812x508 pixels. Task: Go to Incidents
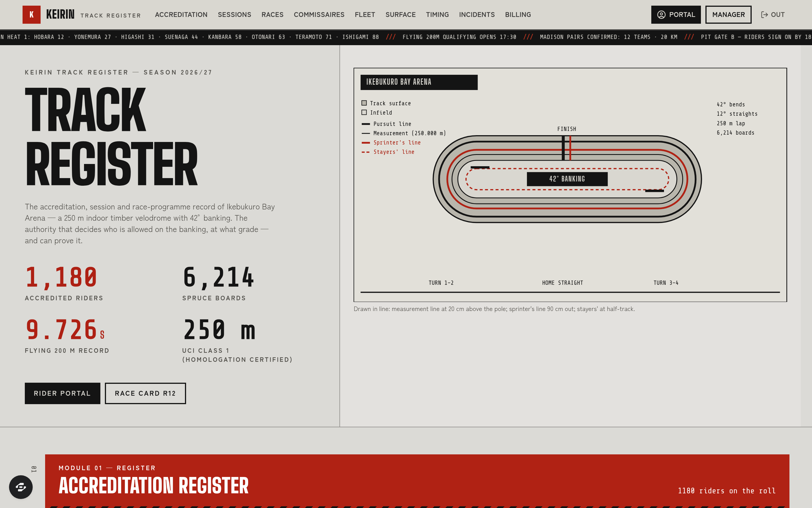(477, 15)
